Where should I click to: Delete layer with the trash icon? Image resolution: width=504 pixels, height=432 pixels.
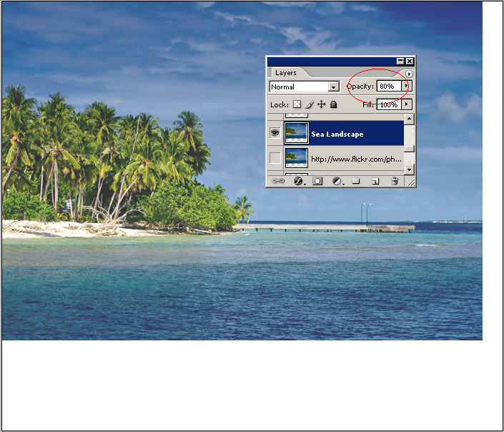(x=394, y=182)
